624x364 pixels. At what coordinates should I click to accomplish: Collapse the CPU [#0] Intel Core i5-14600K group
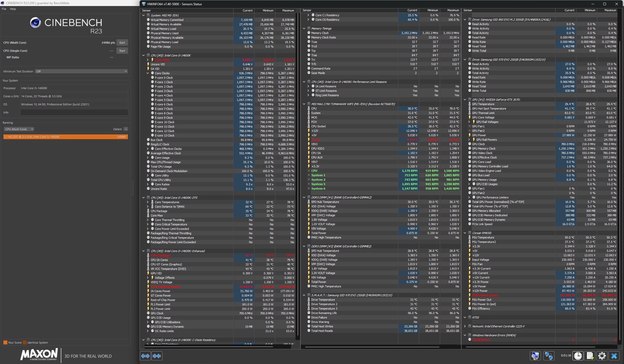point(143,55)
